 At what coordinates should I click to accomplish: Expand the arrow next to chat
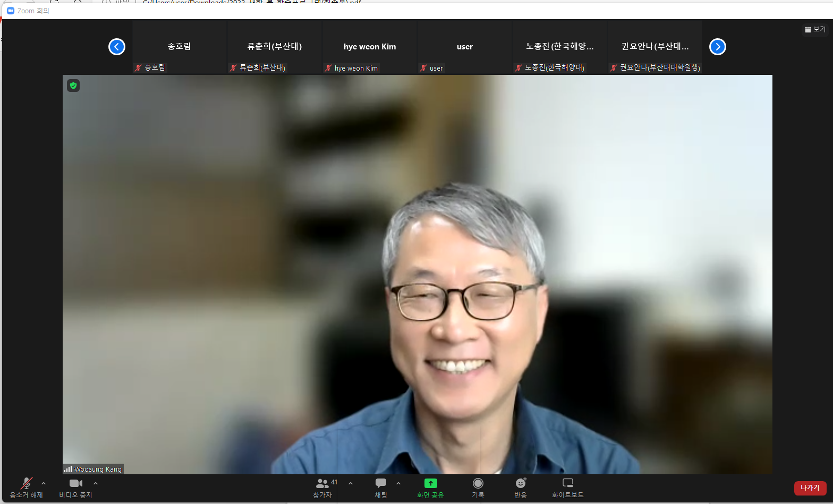398,483
